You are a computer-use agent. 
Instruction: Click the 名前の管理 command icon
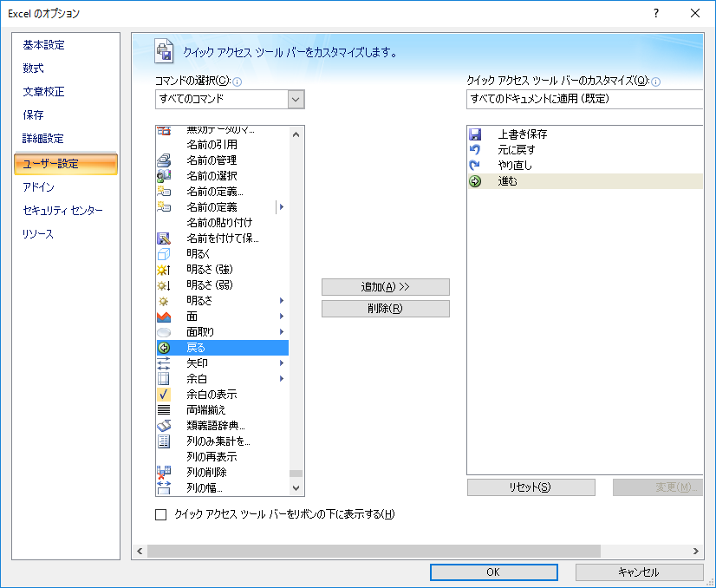pyautogui.click(x=164, y=160)
